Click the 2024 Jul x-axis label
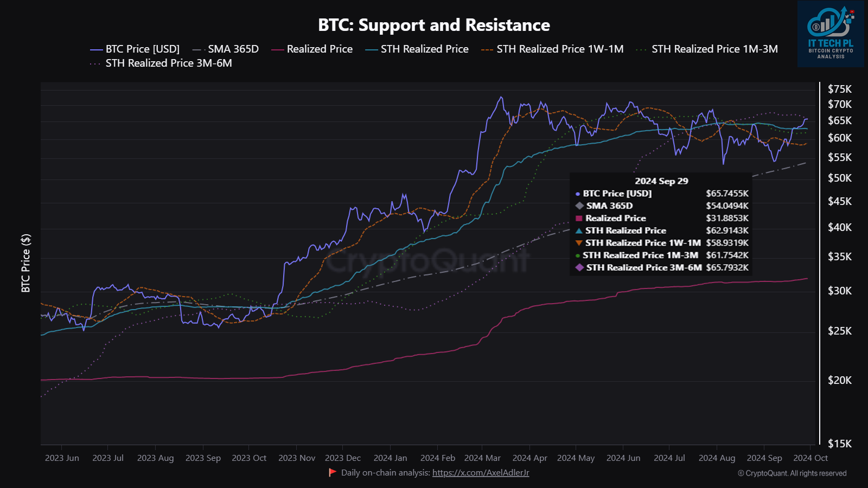This screenshot has width=868, height=488. tap(669, 458)
